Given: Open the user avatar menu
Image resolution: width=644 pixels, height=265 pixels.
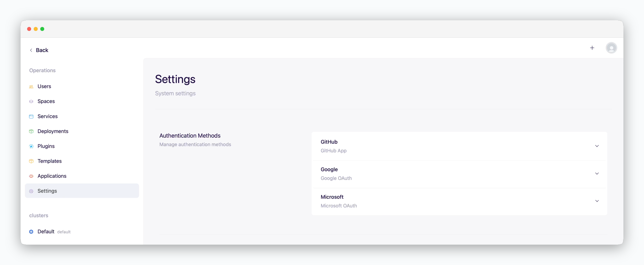Looking at the screenshot, I should click(611, 48).
